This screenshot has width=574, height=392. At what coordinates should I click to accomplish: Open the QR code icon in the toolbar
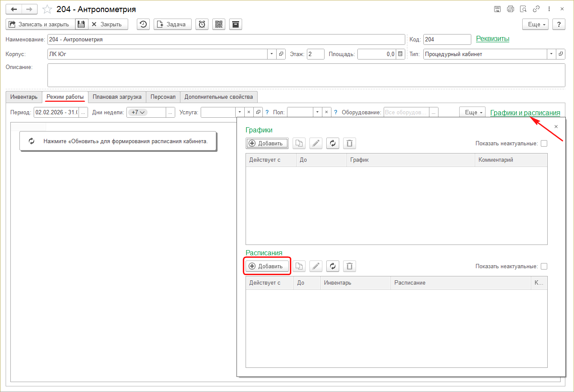[x=219, y=24]
